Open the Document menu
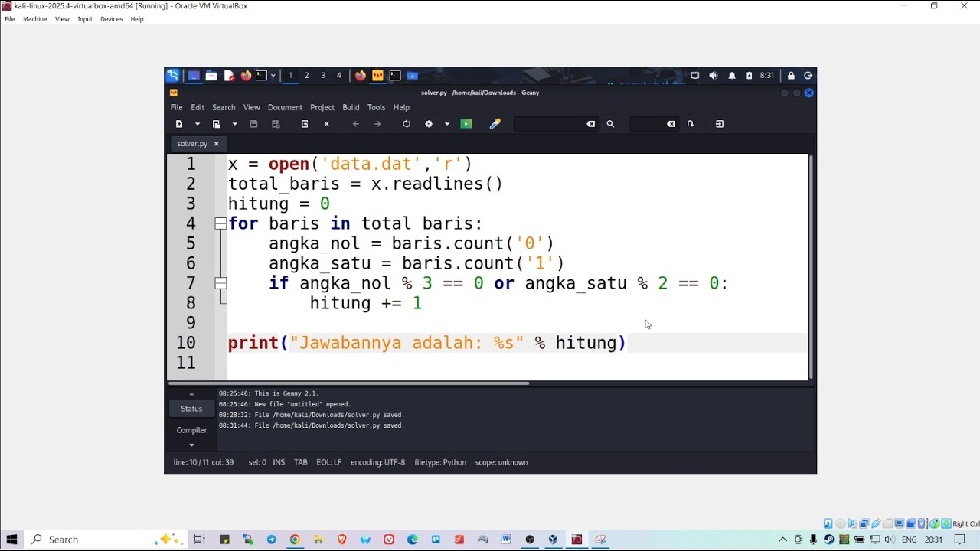Image resolution: width=980 pixels, height=551 pixels. point(285,107)
